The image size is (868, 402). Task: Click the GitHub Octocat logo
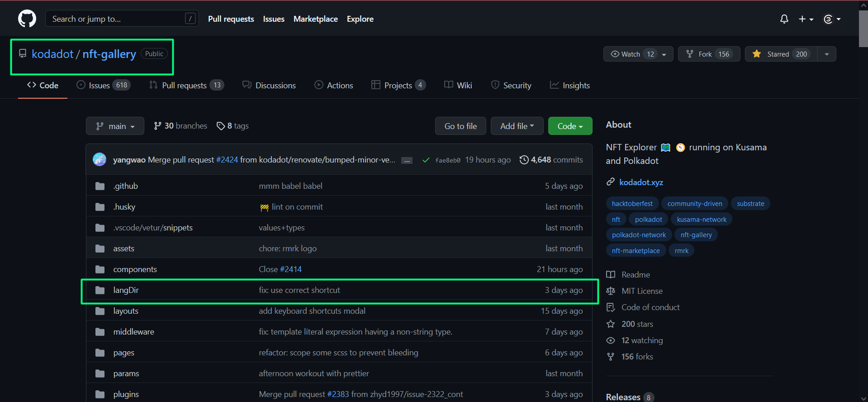coord(27,19)
